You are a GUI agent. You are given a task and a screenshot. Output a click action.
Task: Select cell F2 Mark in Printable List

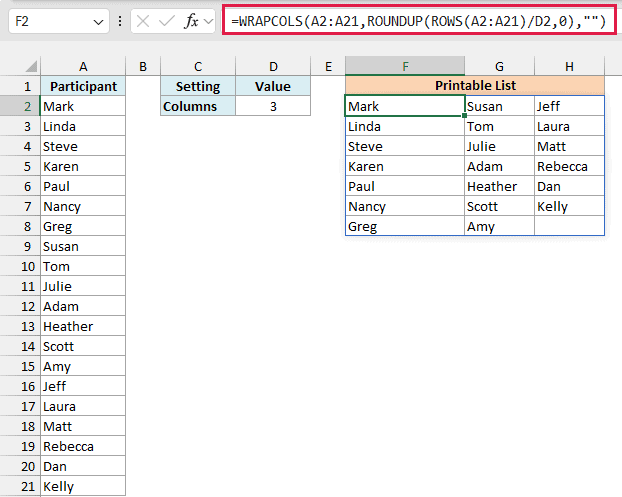(x=405, y=106)
